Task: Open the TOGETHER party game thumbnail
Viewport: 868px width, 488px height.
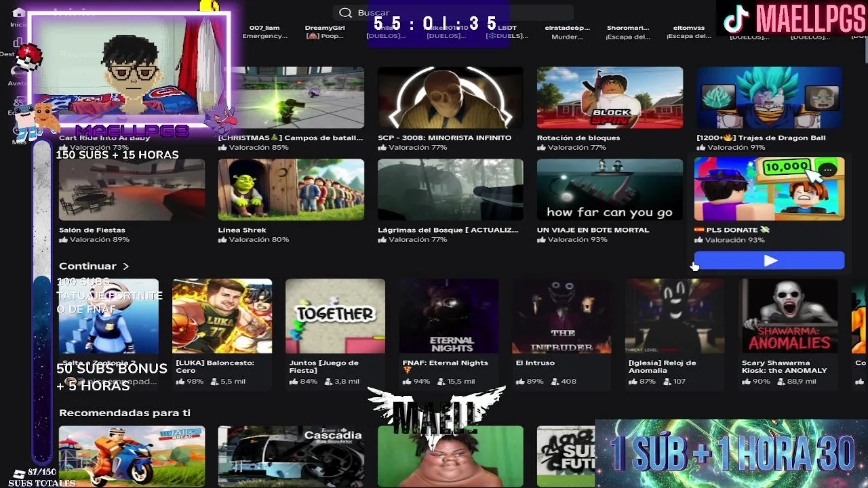Action: pos(335,316)
